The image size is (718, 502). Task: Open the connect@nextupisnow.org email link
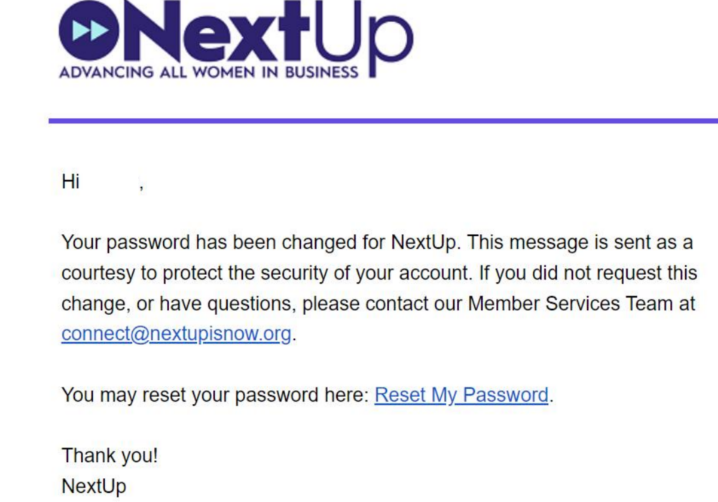176,334
